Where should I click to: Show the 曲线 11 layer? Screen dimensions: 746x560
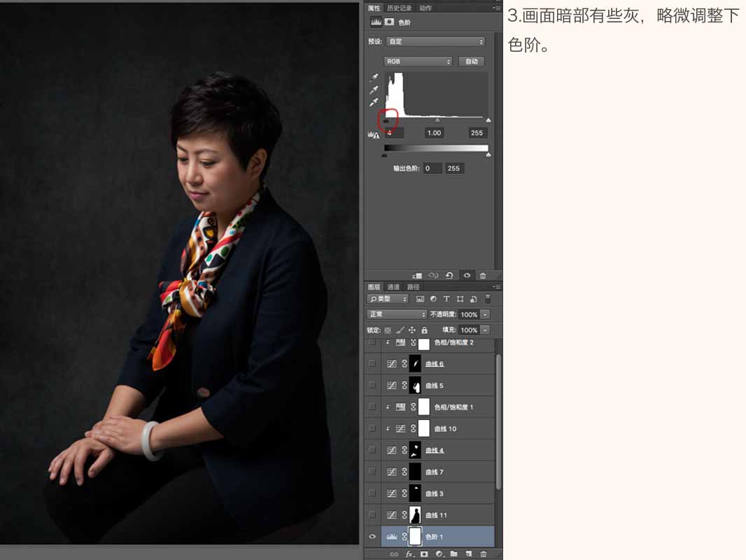pos(372,514)
